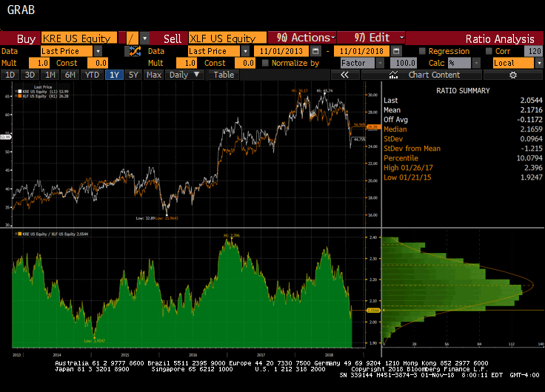Click the Mean value 2.1716
The width and height of the screenshot is (545, 392).
[531, 110]
